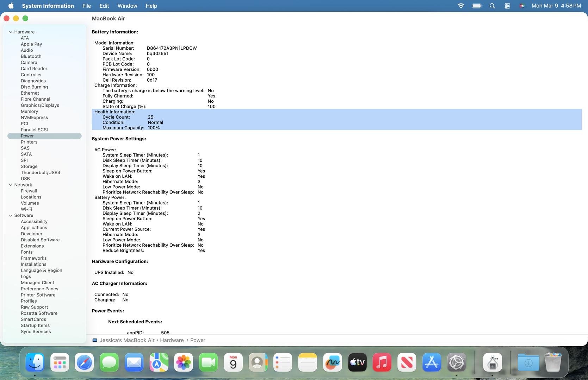Viewport: 588px width, 380px height.
Task: Open the Notes app in the Dock
Action: coord(308,362)
